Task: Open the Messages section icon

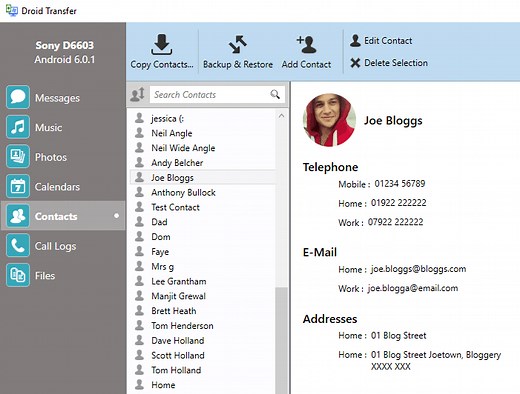Action: 18,97
